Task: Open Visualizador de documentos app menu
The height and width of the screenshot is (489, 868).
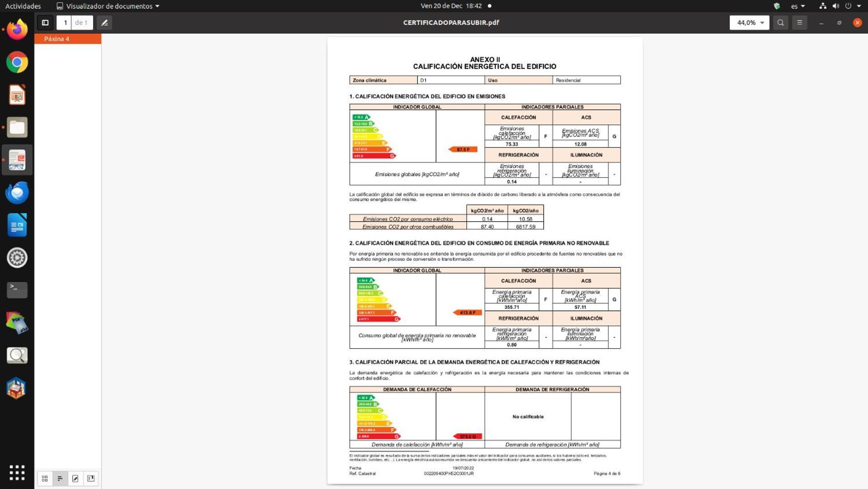Action: click(x=108, y=6)
